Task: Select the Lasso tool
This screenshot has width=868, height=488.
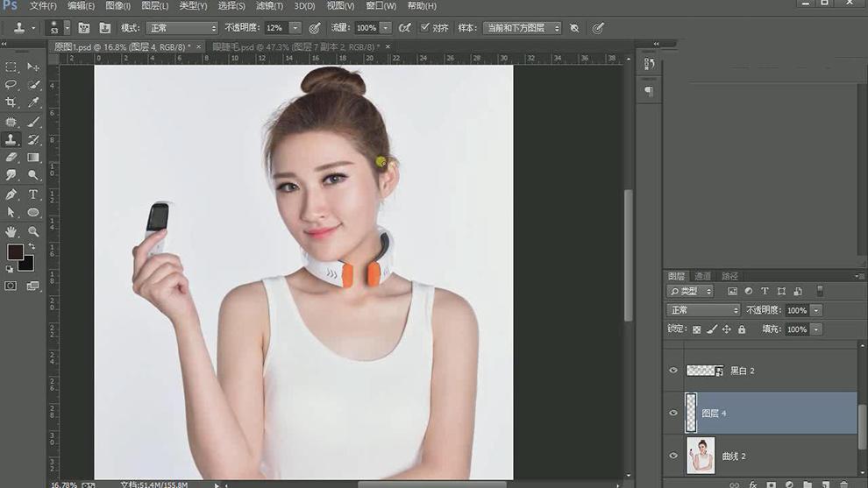Action: [11, 85]
